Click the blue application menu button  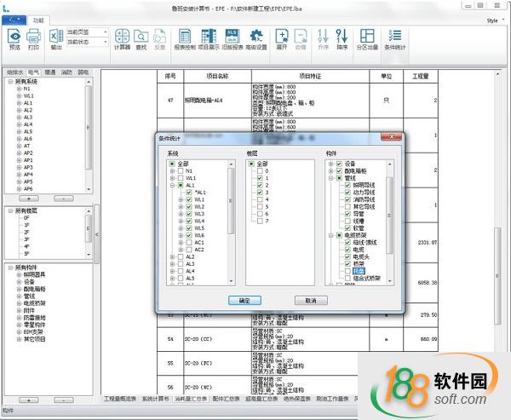click(x=14, y=20)
